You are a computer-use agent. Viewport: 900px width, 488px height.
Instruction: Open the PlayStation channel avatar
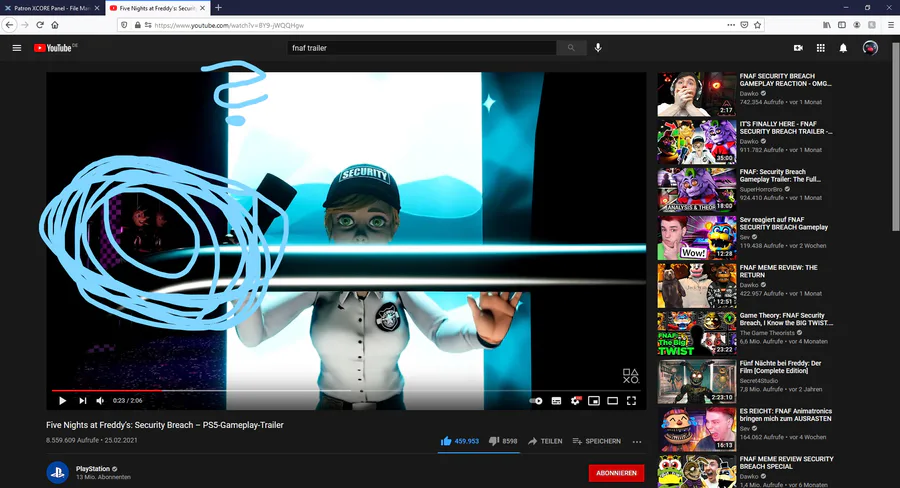coord(57,472)
